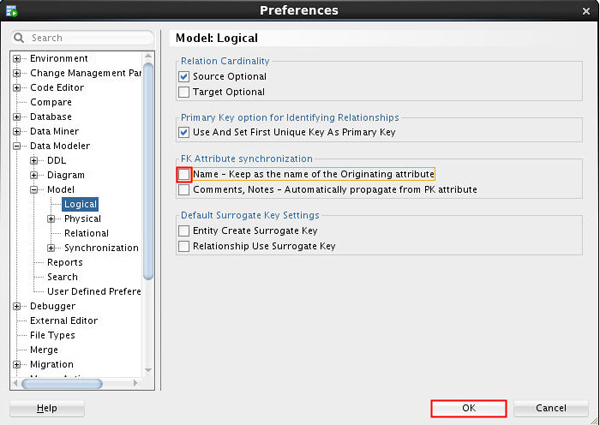Toggle Use And Set First Unique Key checkbox
Screen dimensions: 600x425
pos(183,132)
